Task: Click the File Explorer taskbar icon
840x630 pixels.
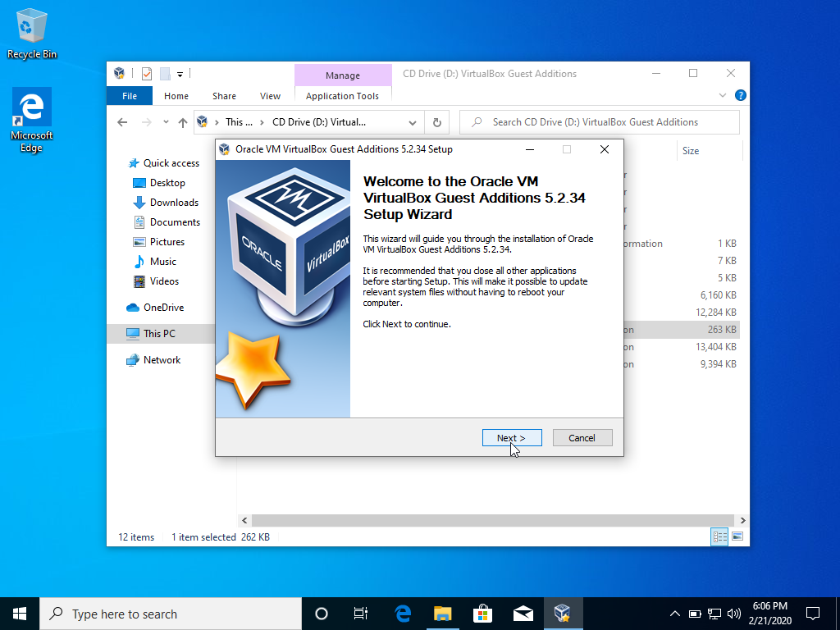Action: [x=442, y=614]
